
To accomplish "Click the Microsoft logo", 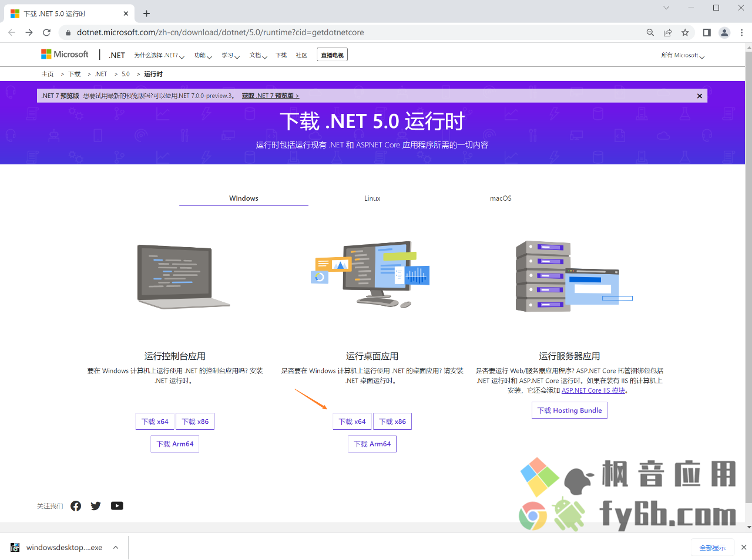I will tap(65, 54).
